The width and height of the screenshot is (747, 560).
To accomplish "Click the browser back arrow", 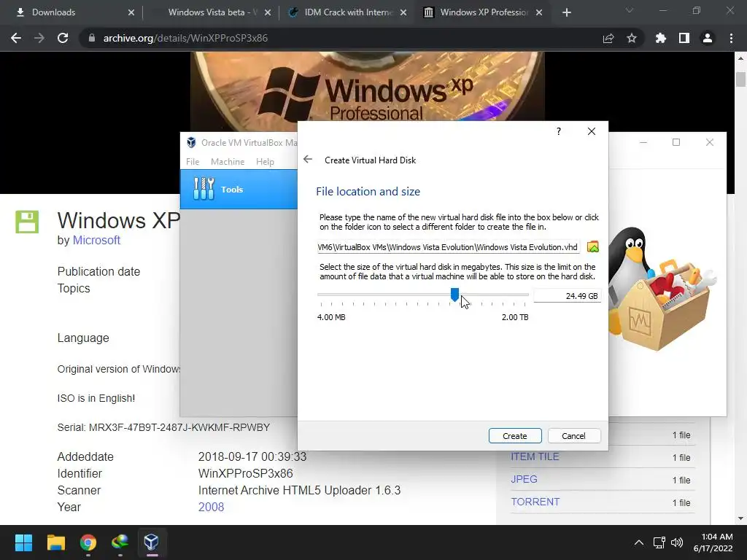I will pyautogui.click(x=16, y=38).
